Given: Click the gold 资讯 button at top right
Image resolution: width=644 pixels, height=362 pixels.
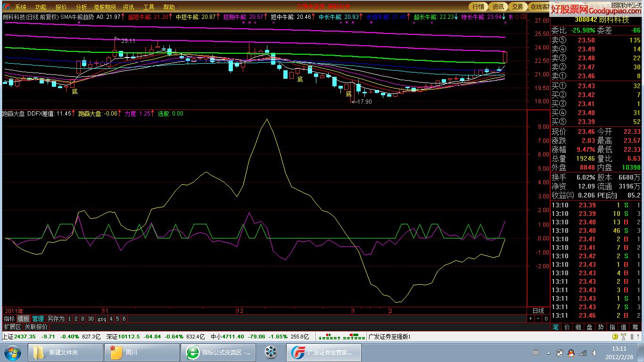Looking at the screenshot, I should (x=498, y=7).
